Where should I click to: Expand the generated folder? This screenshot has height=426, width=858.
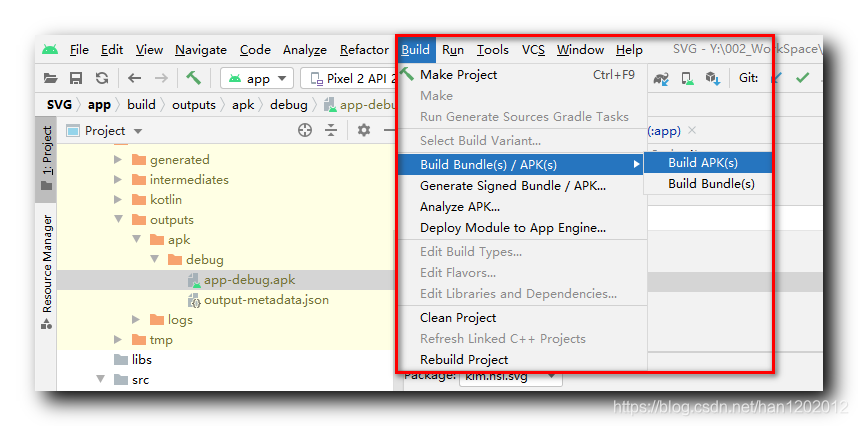(x=118, y=160)
